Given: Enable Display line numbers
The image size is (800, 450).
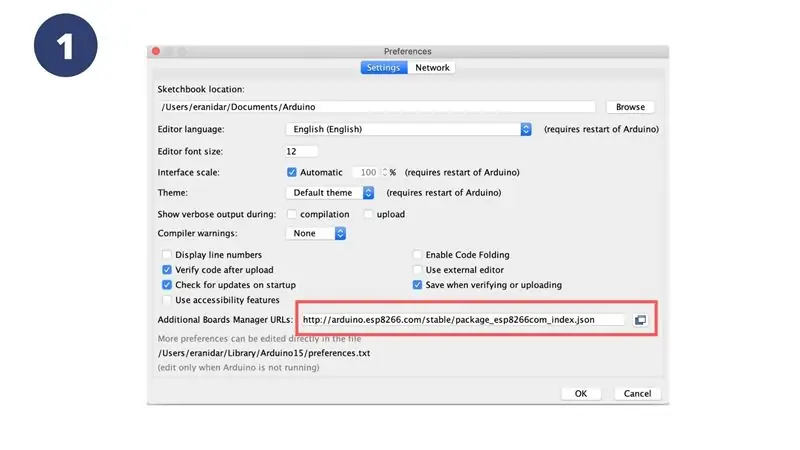Looking at the screenshot, I should pyautogui.click(x=166, y=255).
